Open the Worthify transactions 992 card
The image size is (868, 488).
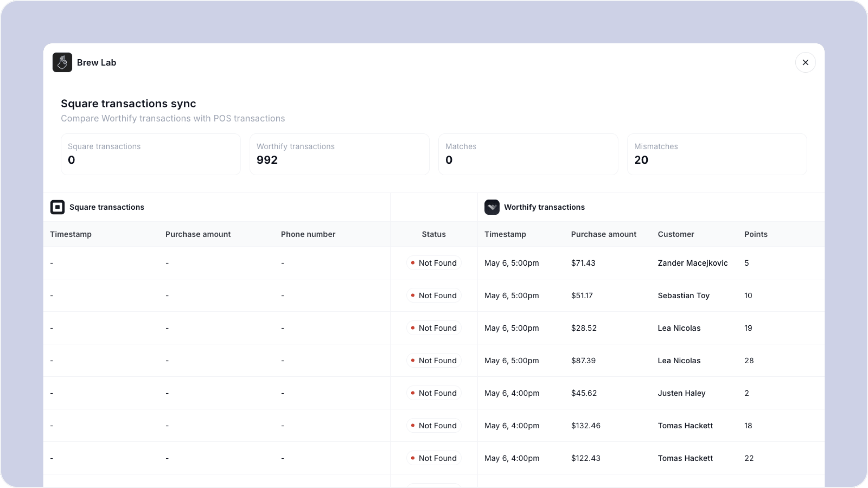[x=340, y=154]
